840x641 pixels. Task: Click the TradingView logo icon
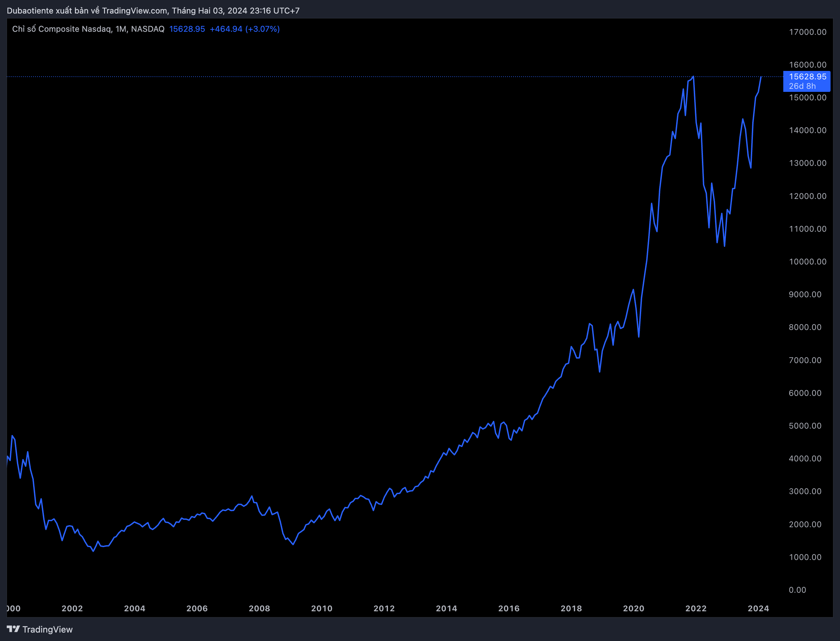14,629
